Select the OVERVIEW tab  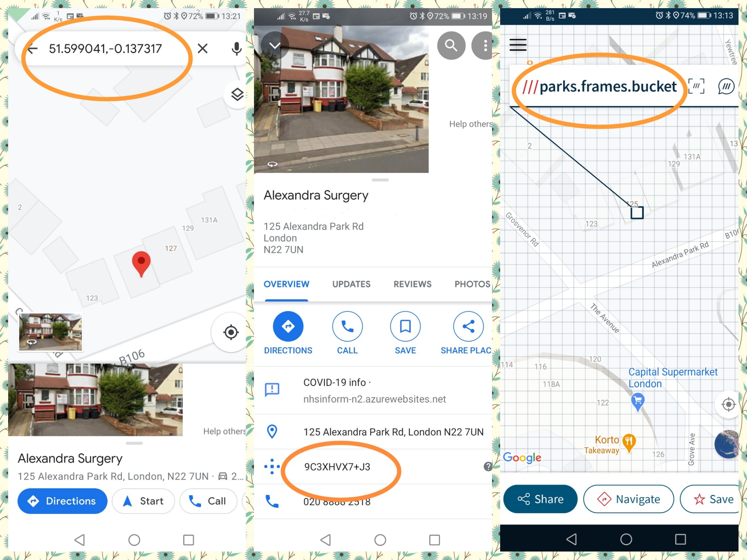click(287, 284)
